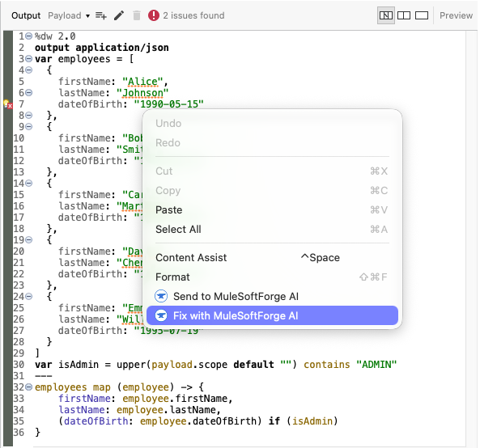Click the disabled Copy menu entry
Screen dimensions: 480x448
(x=272, y=190)
